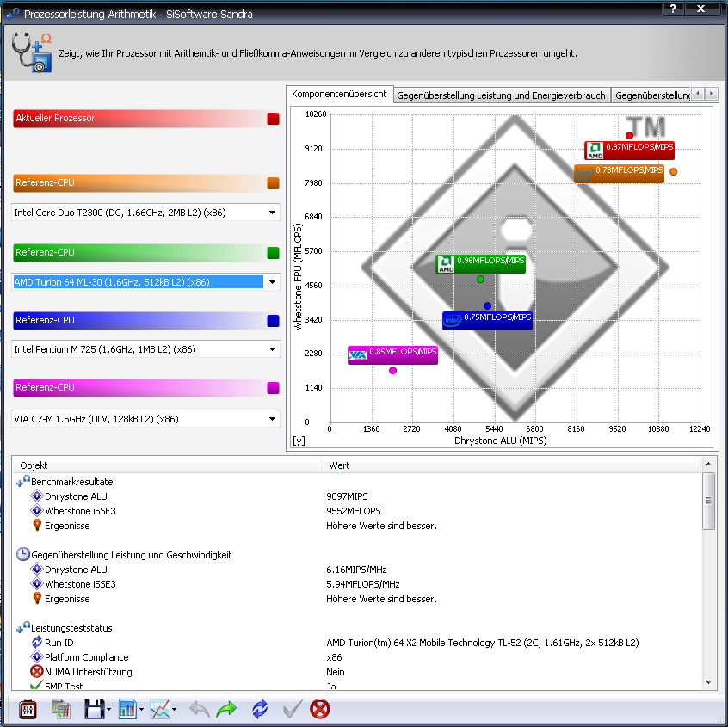
Task: Click the grey checkmark icon
Action: (x=293, y=709)
